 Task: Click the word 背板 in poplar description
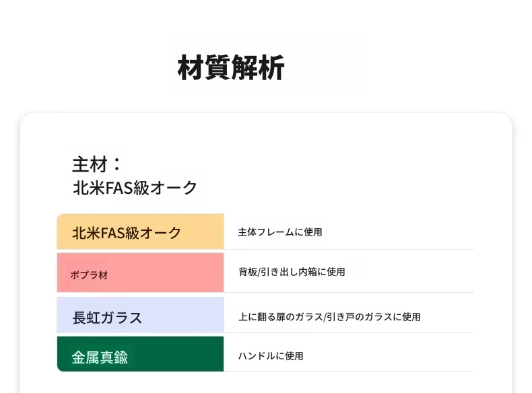246,272
